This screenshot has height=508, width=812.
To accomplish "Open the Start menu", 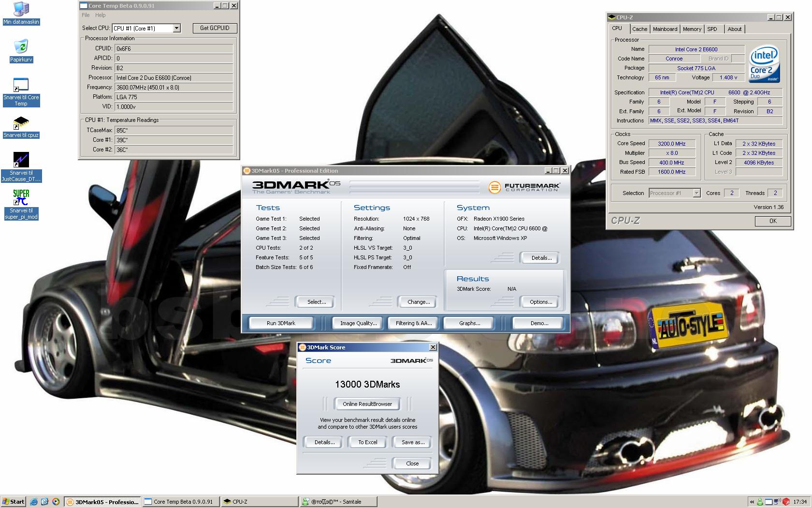I will (13, 502).
